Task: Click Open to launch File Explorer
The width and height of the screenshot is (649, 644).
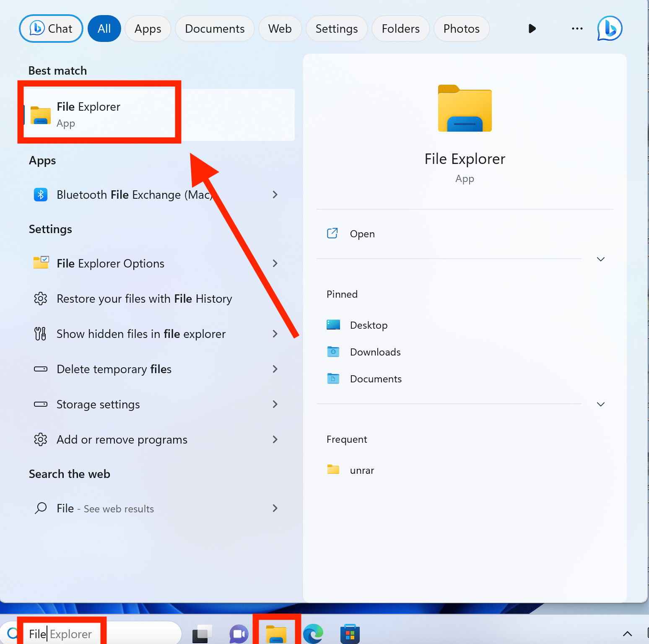Action: coord(362,234)
